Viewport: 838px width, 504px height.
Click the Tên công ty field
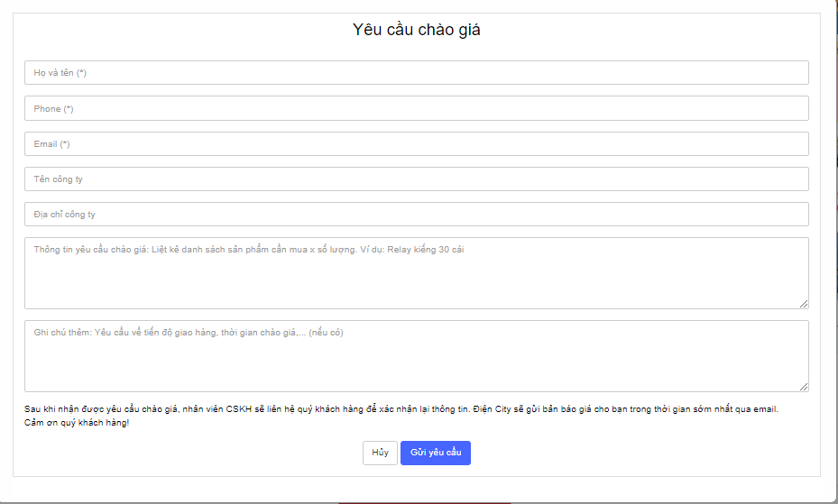(416, 179)
